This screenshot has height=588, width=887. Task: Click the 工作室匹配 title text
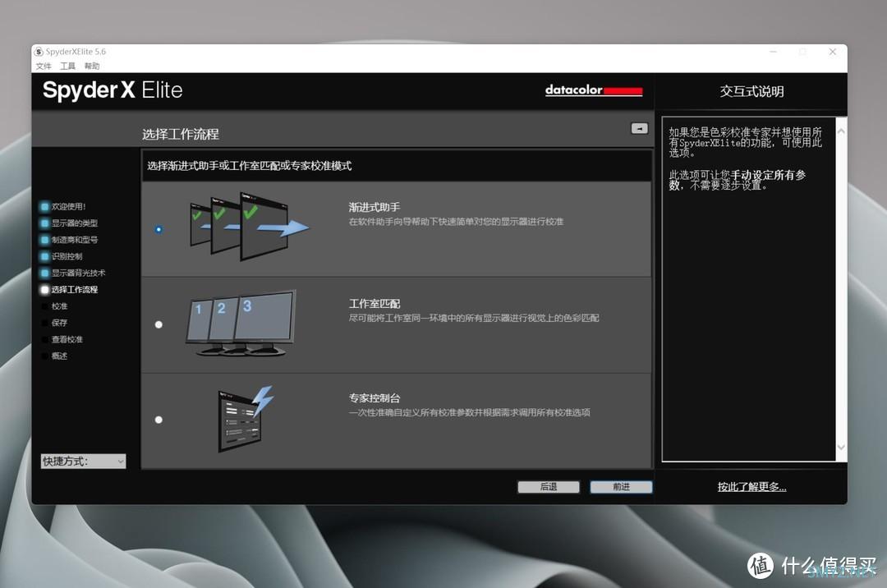point(375,304)
